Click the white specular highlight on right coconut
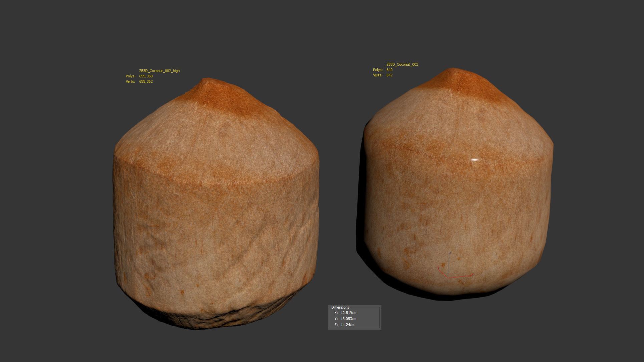The image size is (644, 362). pyautogui.click(x=474, y=160)
